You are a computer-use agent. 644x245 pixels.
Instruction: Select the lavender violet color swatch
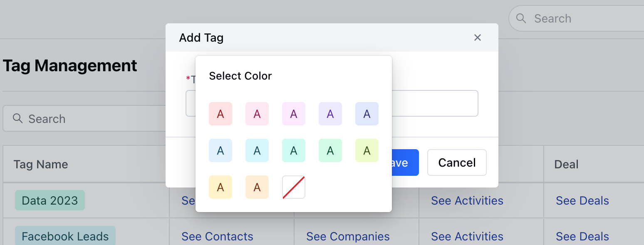[x=330, y=114]
